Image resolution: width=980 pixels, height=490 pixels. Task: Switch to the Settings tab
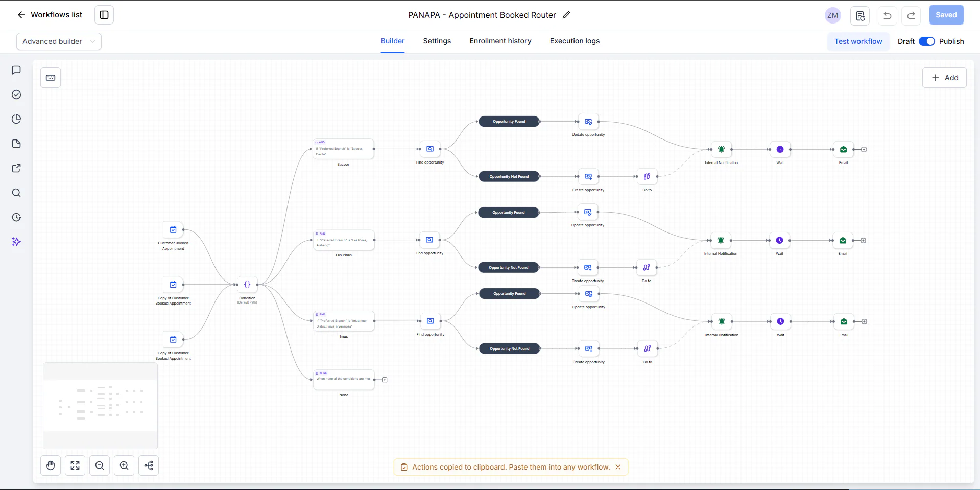point(437,41)
